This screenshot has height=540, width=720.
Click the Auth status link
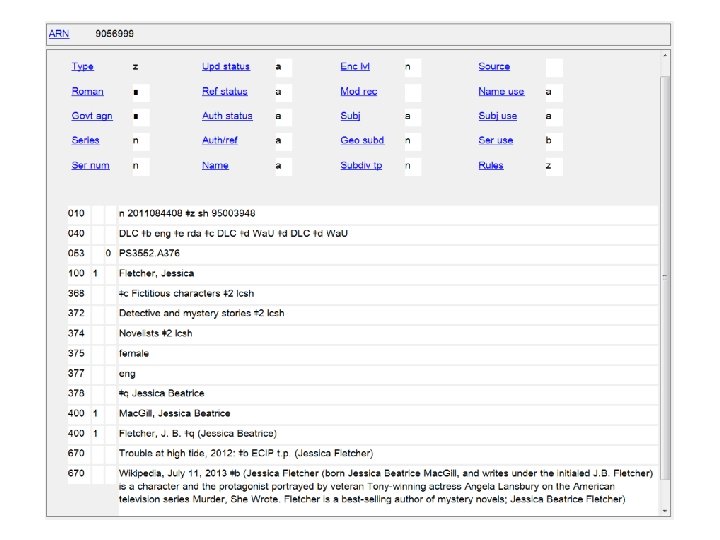(x=227, y=116)
